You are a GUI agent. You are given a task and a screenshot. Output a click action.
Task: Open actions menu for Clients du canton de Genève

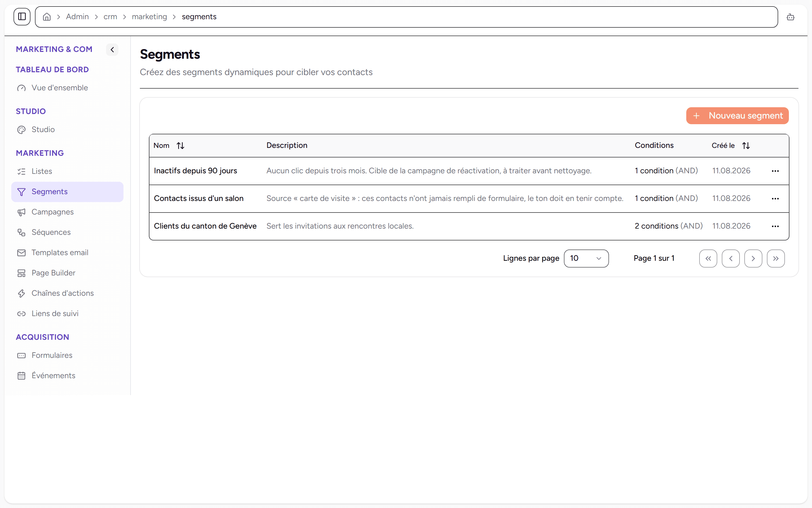coord(775,226)
